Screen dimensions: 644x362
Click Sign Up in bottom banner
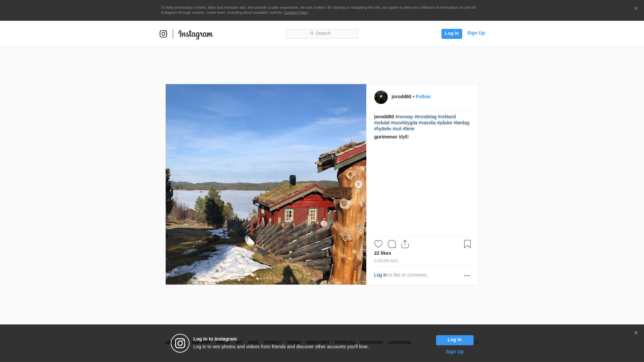pyautogui.click(x=454, y=352)
